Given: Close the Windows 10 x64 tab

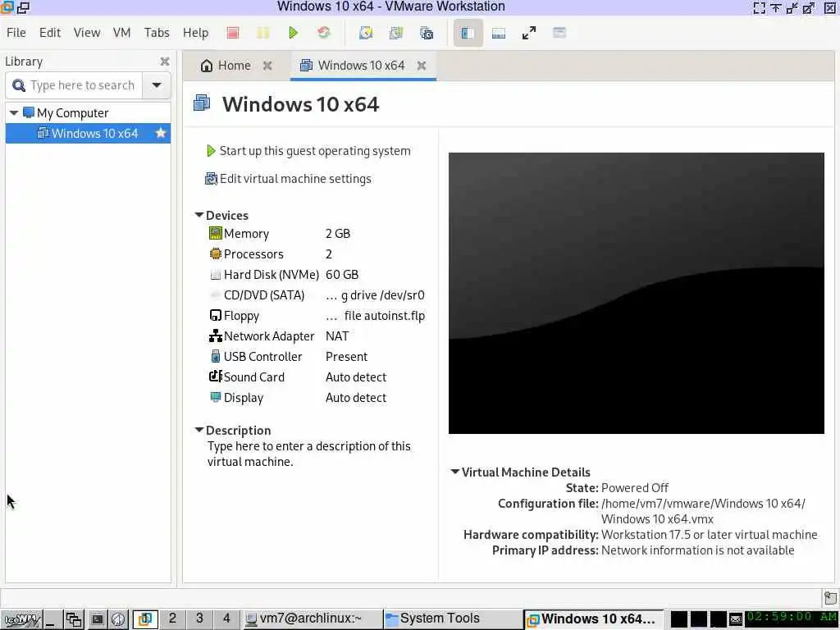Looking at the screenshot, I should tap(422, 66).
